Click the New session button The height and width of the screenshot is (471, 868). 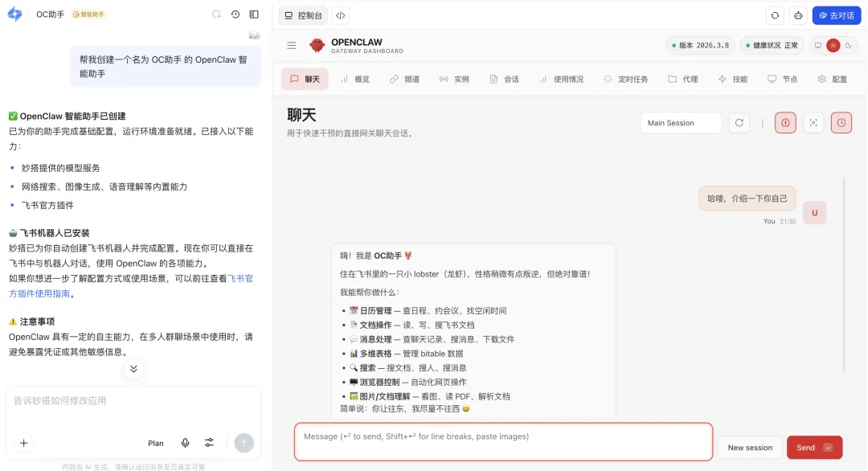(x=750, y=448)
